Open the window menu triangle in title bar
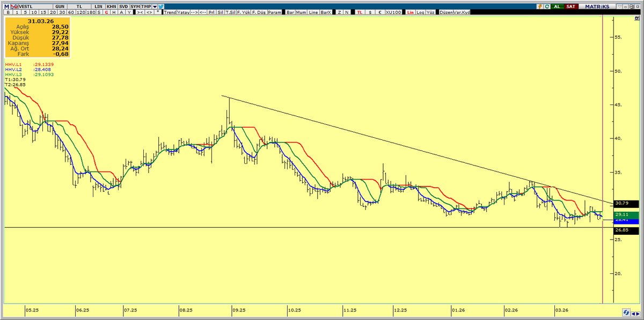This screenshot has height=320, width=644. 620,6
